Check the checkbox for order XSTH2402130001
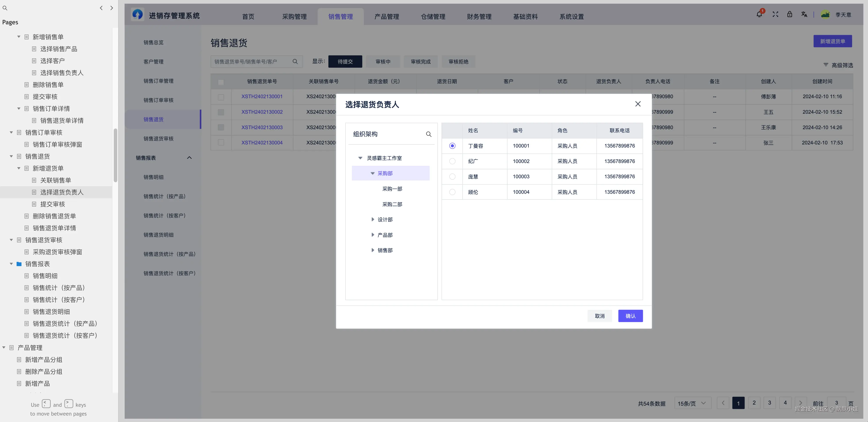Viewport: 868px width, 422px height. pyautogui.click(x=221, y=97)
